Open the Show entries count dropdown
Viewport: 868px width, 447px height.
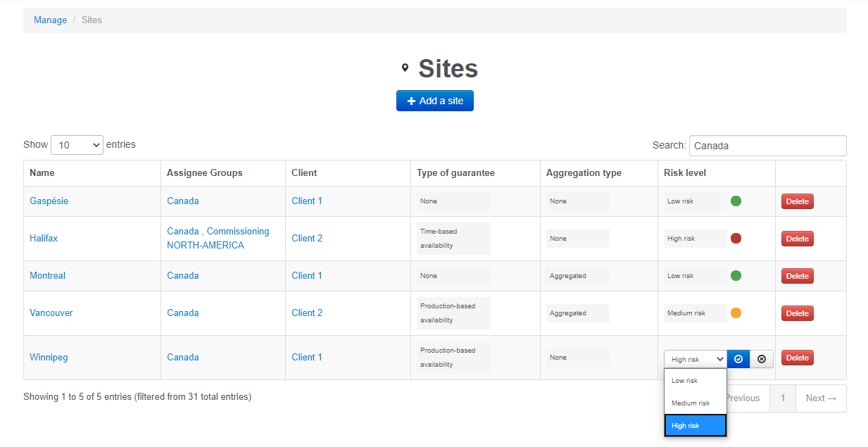point(77,144)
